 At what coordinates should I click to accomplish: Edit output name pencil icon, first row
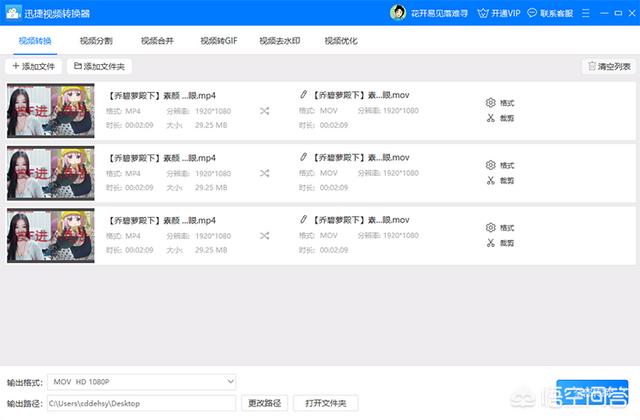(x=303, y=94)
